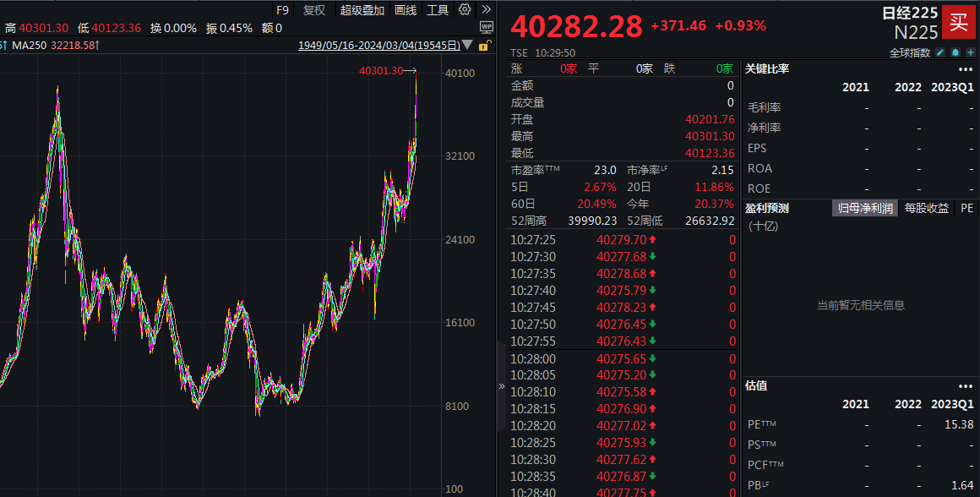Click the WP monitor icon
The width and height of the screenshot is (980, 497).
487,27
